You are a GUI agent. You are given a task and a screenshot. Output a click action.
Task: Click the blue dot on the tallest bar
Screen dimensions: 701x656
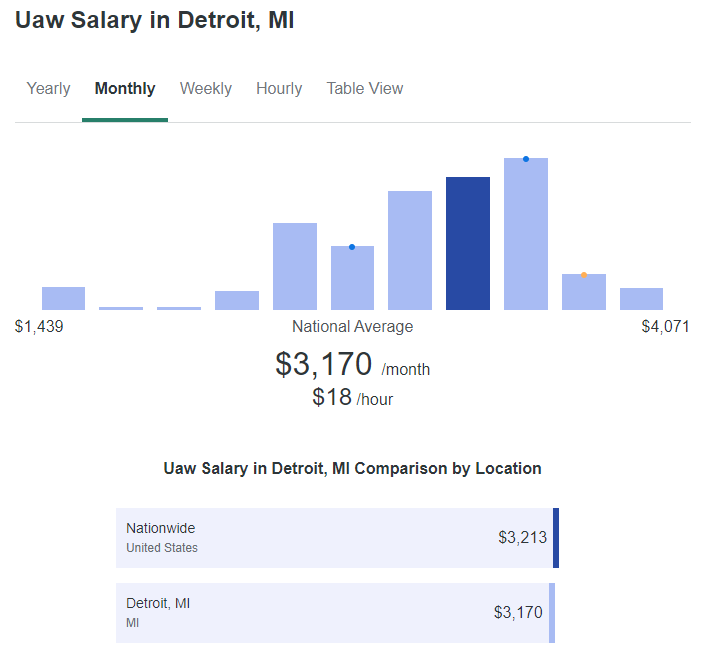coord(526,159)
